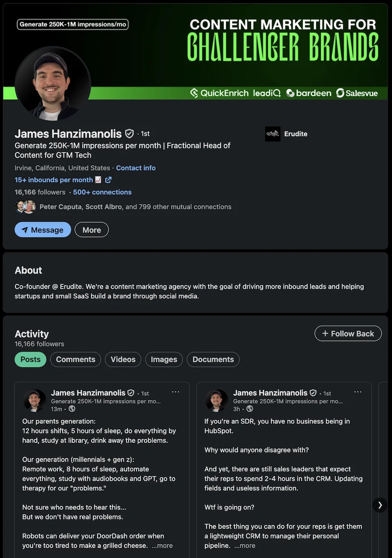392x558 pixels.
Task: Open the three-dot menu on the 3h post
Action: tap(358, 392)
